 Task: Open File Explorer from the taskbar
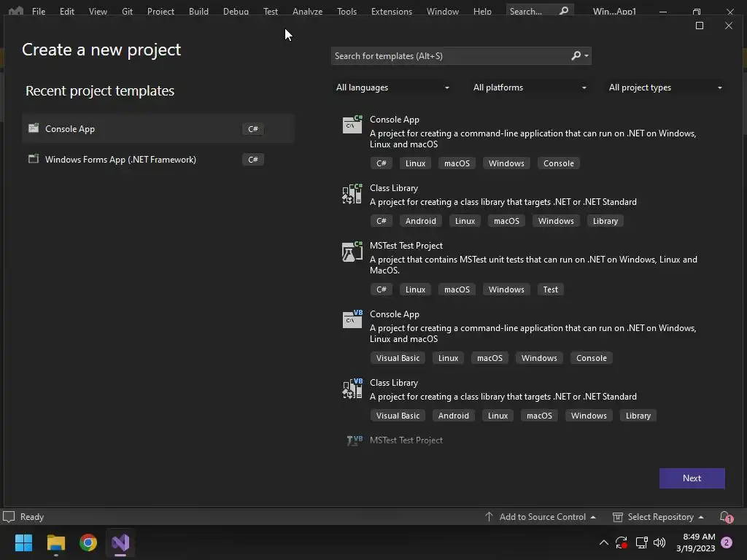tap(55, 542)
